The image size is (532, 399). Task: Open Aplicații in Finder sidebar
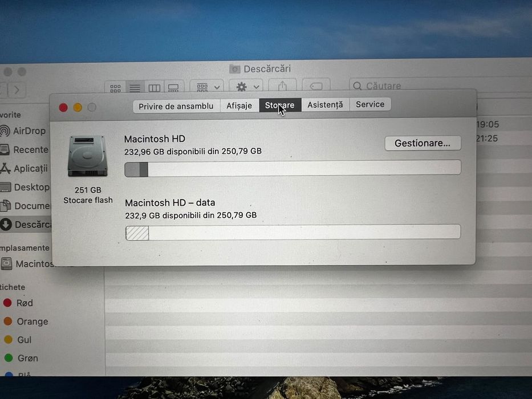coord(25,168)
